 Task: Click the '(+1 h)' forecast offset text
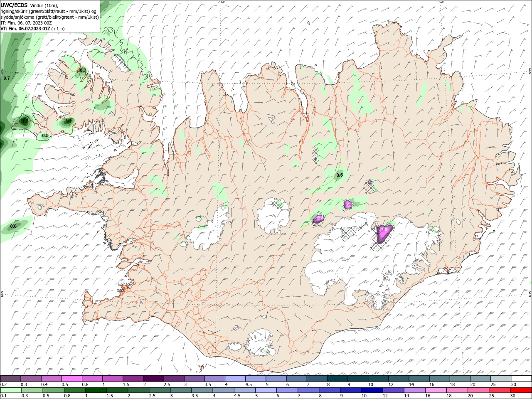(58, 29)
